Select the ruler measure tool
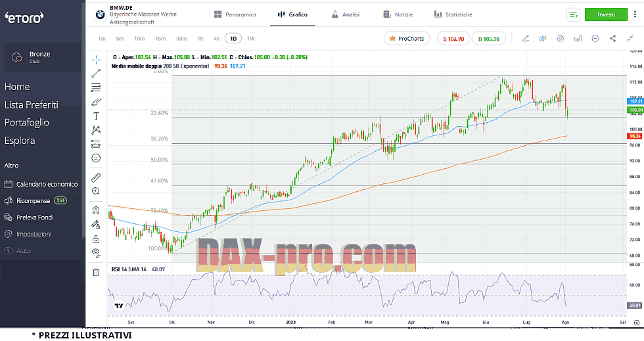The height and width of the screenshot is (341, 644). 96,177
